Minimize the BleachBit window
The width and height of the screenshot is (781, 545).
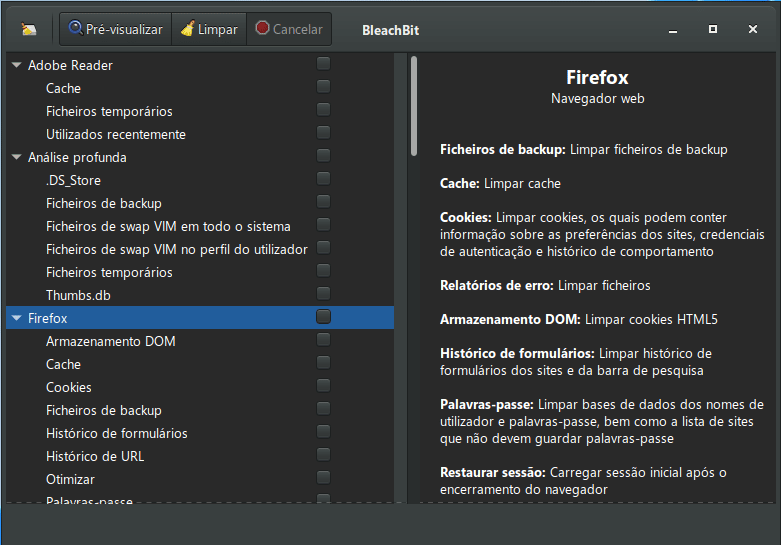(x=674, y=30)
